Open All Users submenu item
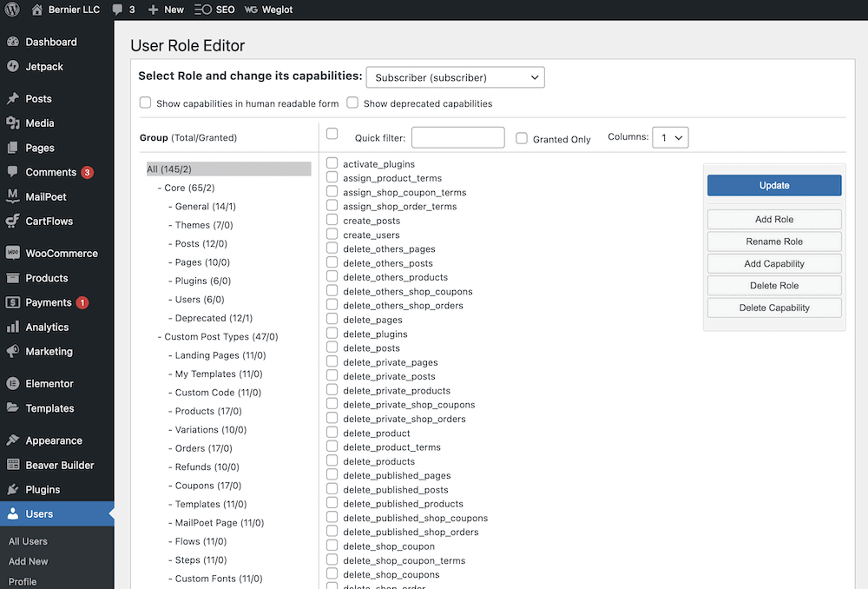Viewport: 868px width, 589px height. [x=28, y=541]
